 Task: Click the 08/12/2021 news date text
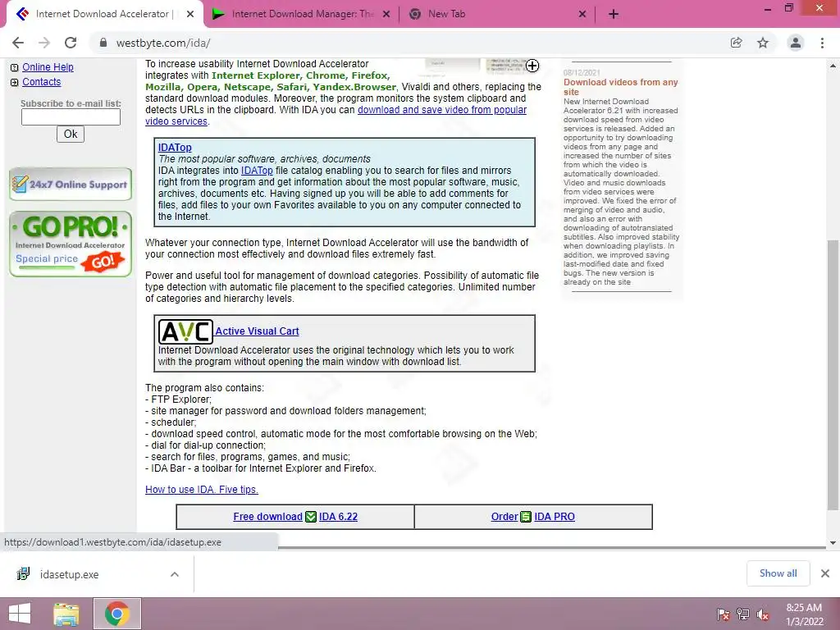click(x=582, y=73)
